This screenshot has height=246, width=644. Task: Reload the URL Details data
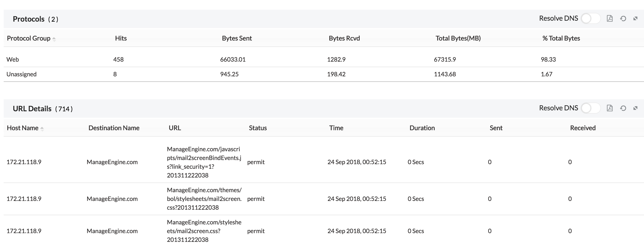click(623, 108)
